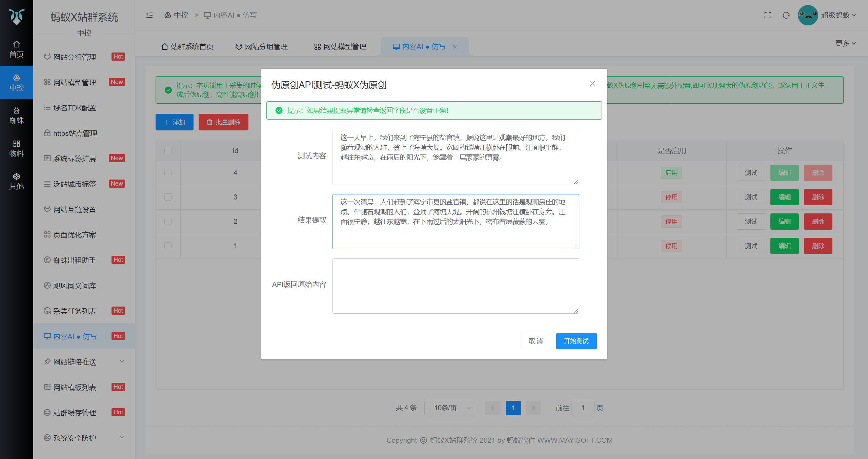Click the 取消 button in dialog
Screen dimensions: 868x459
[x=536, y=341]
